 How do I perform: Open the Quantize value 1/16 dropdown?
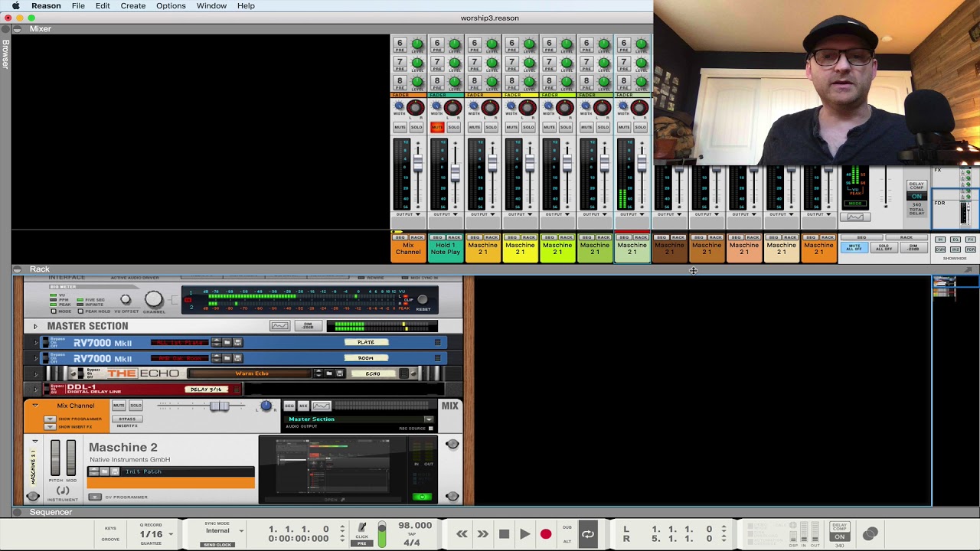coord(155,534)
